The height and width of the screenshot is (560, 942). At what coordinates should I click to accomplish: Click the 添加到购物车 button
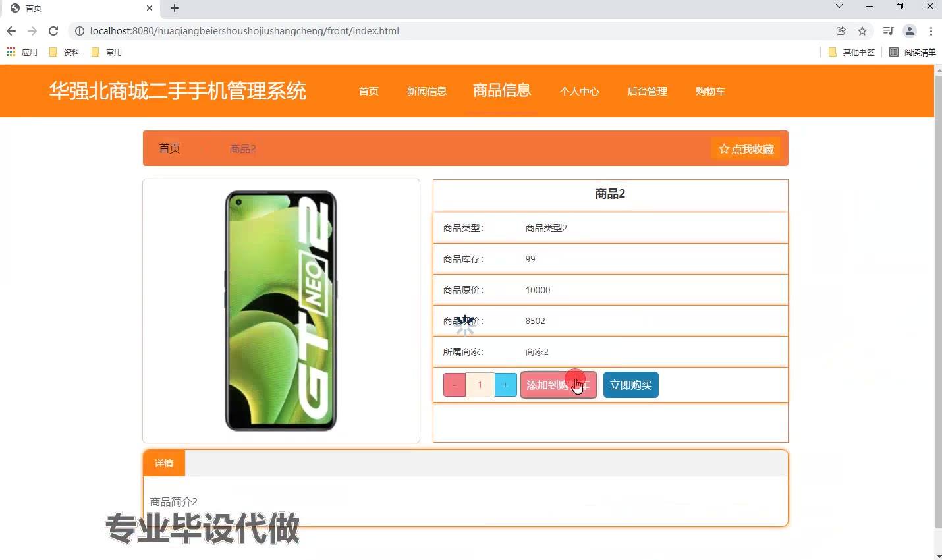(x=559, y=385)
